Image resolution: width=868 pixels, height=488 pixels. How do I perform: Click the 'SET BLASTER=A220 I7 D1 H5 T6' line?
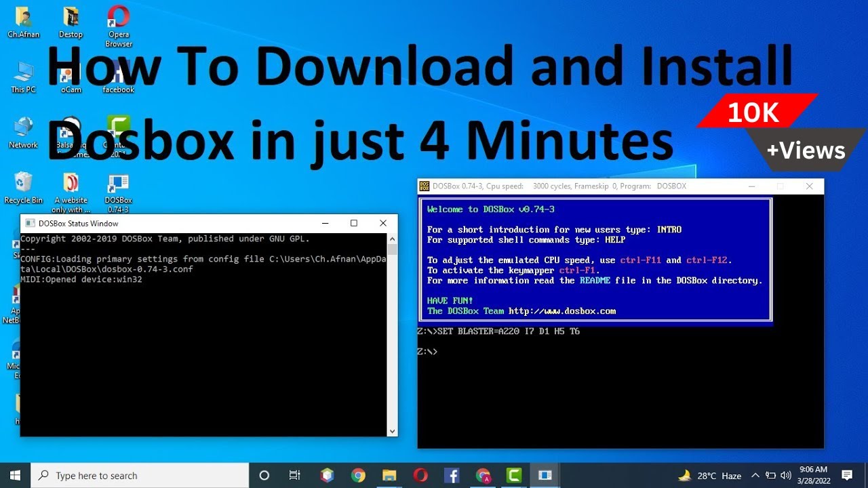(x=499, y=331)
